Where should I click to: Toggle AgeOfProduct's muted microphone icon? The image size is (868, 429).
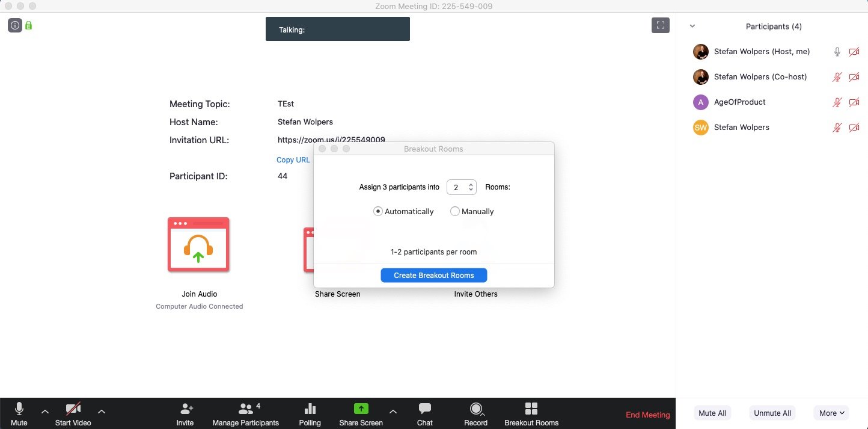click(x=837, y=102)
